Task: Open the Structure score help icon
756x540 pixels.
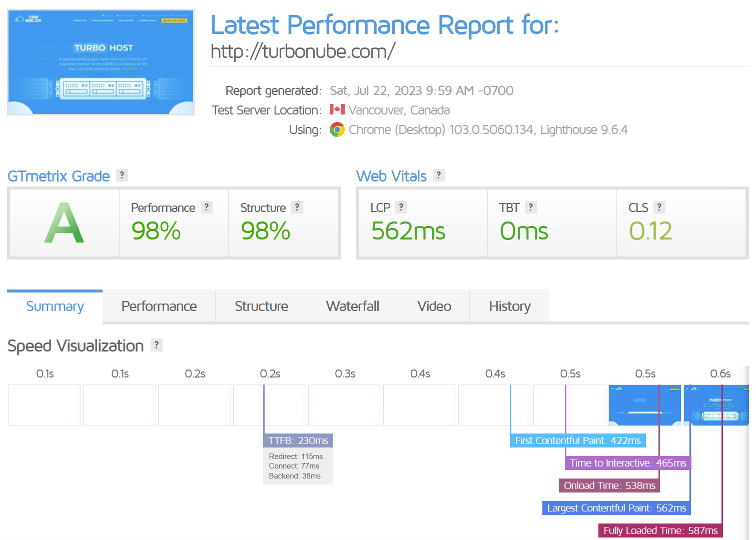Action: coord(297,207)
